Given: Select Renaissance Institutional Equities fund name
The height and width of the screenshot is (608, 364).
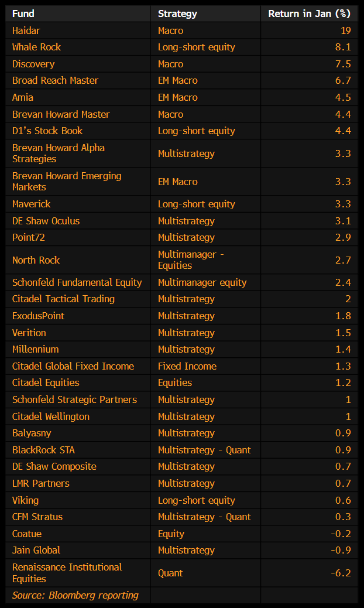Looking at the screenshot, I should pos(67,573).
